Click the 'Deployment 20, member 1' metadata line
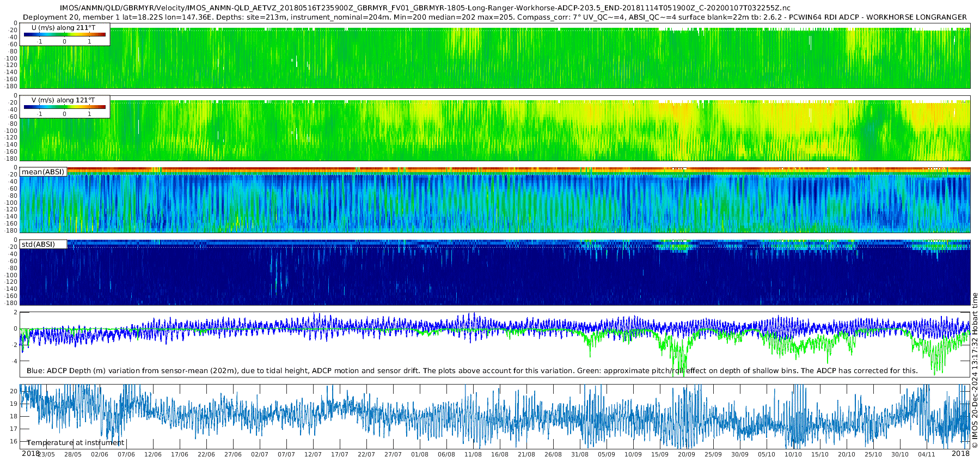 coord(495,17)
